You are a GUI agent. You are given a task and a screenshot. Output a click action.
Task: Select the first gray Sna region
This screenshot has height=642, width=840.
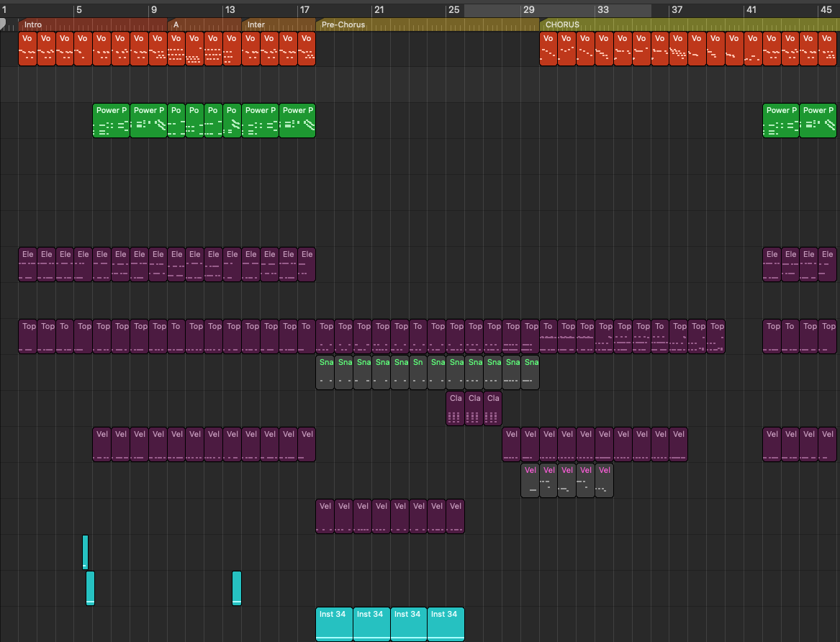325,372
